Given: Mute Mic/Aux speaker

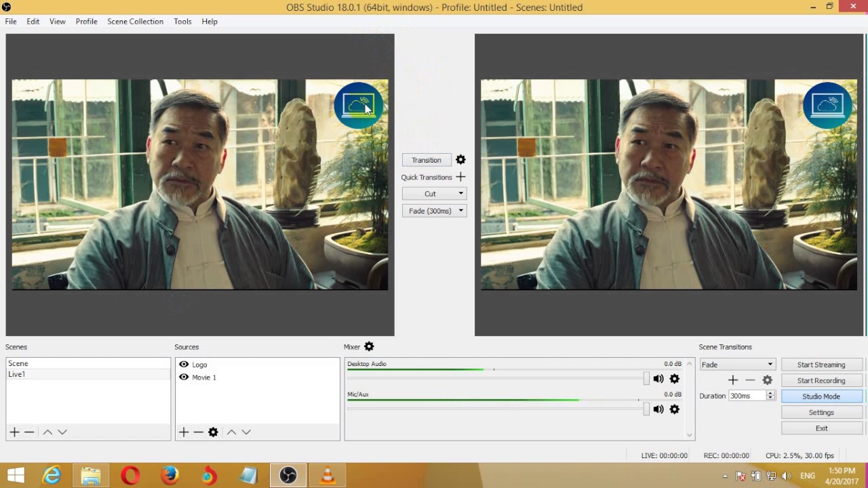Looking at the screenshot, I should click(x=658, y=409).
